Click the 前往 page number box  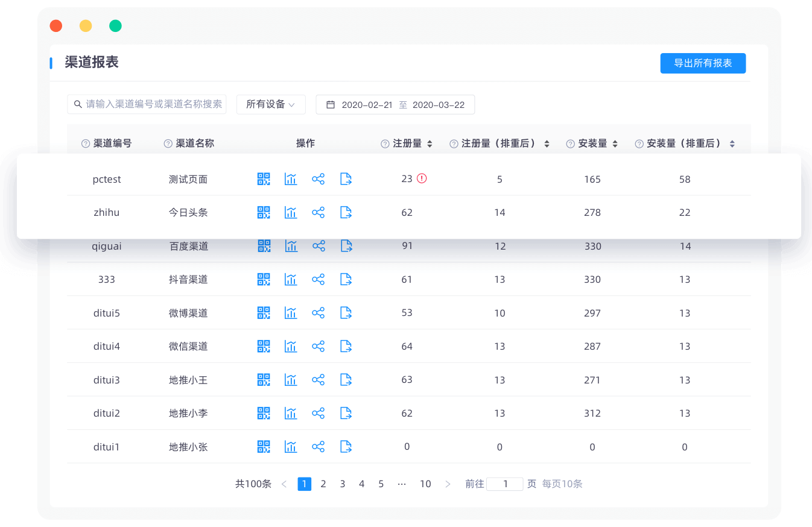(x=505, y=484)
